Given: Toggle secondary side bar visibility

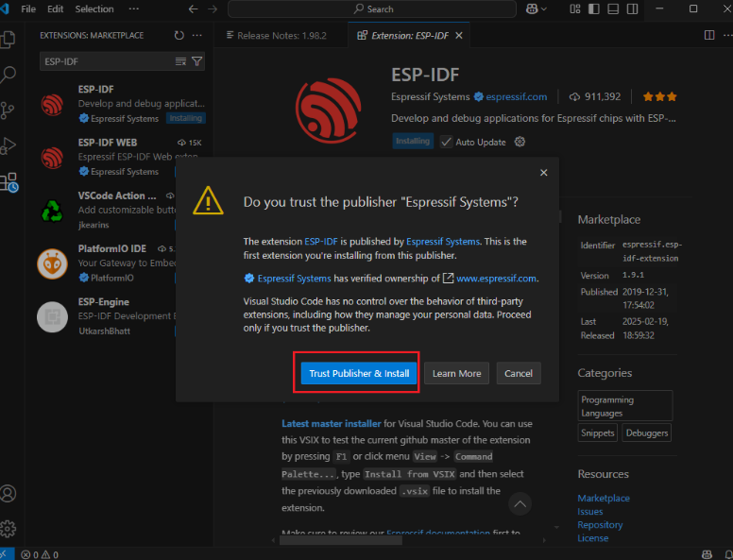Looking at the screenshot, I should pos(633,9).
